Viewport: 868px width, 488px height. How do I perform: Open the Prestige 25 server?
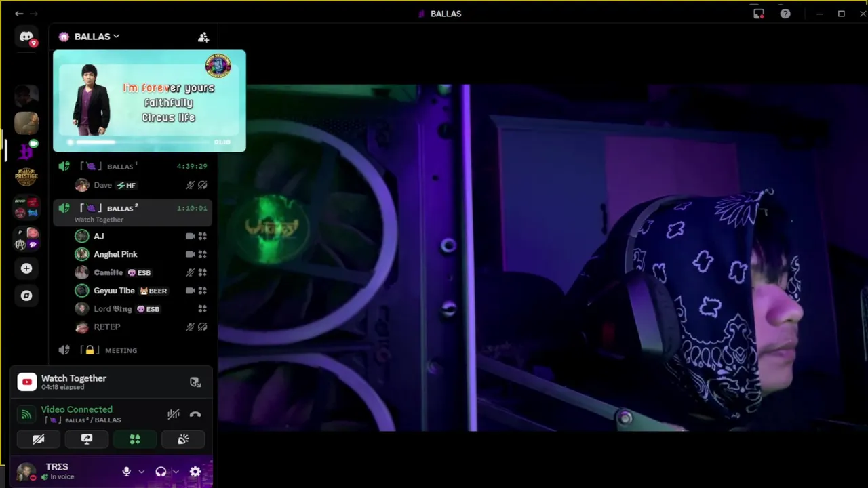click(26, 177)
